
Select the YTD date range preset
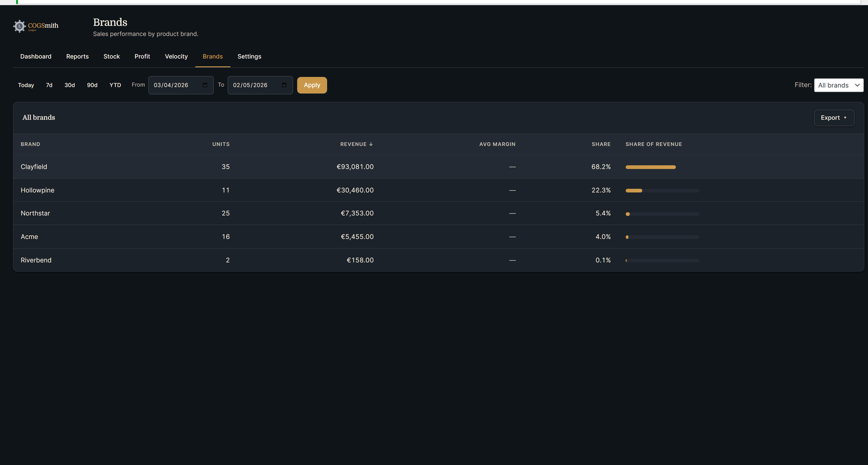coord(115,85)
